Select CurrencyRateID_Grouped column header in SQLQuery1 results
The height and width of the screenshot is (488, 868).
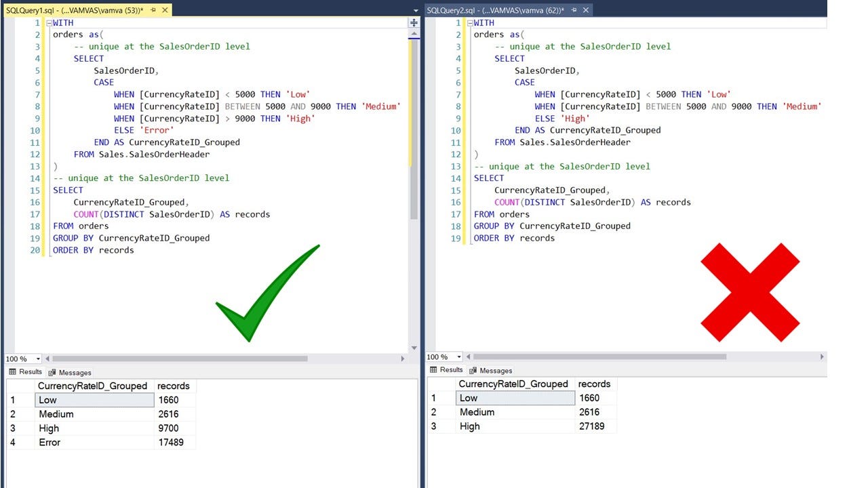coord(94,386)
